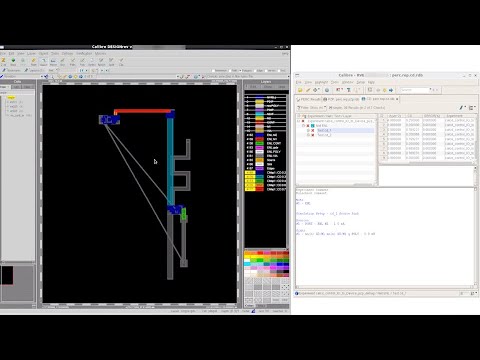Open the Highlight menu in Calibre RVE

pyautogui.click(x=321, y=82)
